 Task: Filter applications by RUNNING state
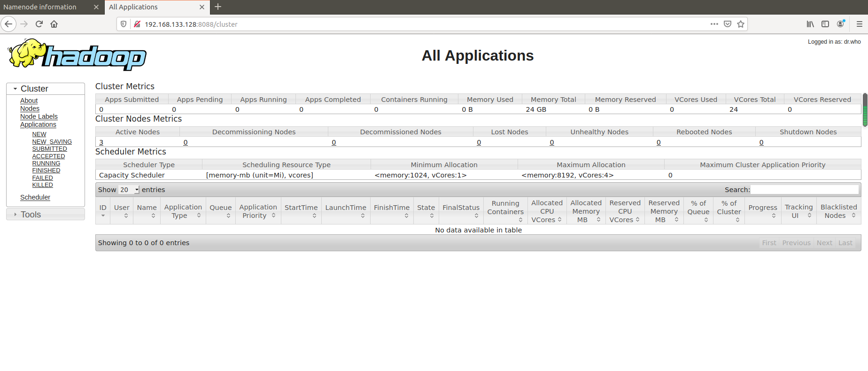[x=46, y=163]
